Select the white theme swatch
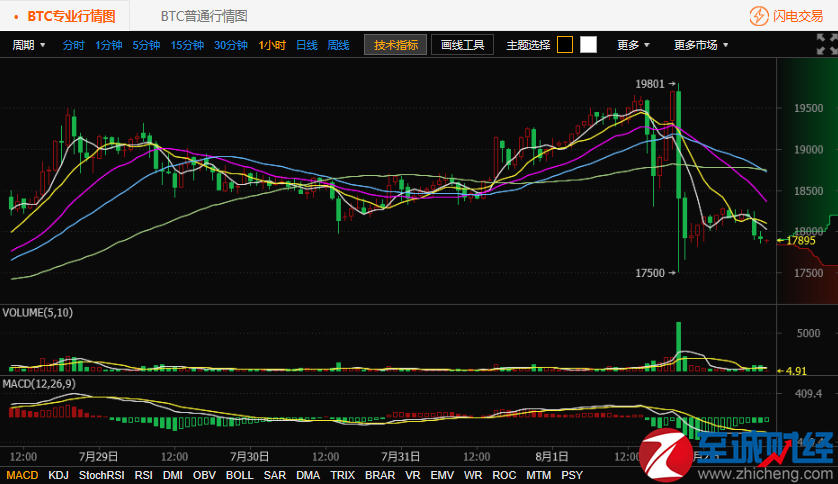The width and height of the screenshot is (838, 484). click(588, 45)
